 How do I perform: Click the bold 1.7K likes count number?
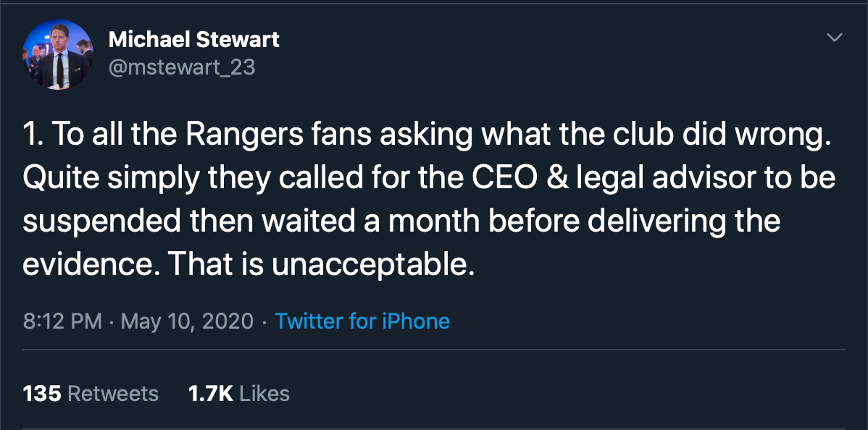pyautogui.click(x=210, y=394)
